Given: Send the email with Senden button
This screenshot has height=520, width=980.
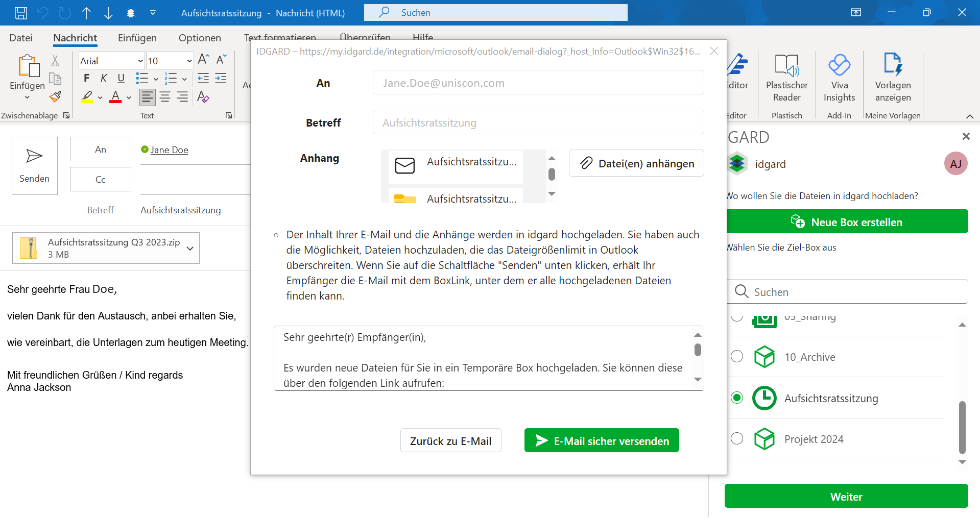Looking at the screenshot, I should tap(35, 166).
